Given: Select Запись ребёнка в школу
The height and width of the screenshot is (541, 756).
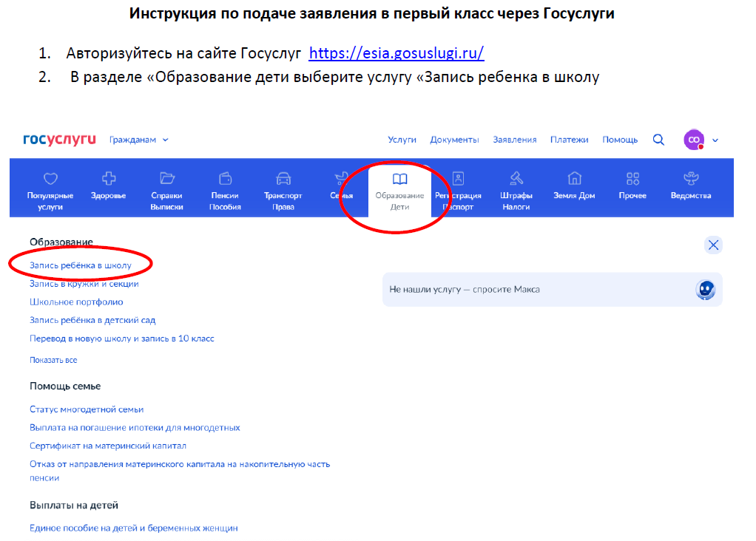Looking at the screenshot, I should click(81, 265).
